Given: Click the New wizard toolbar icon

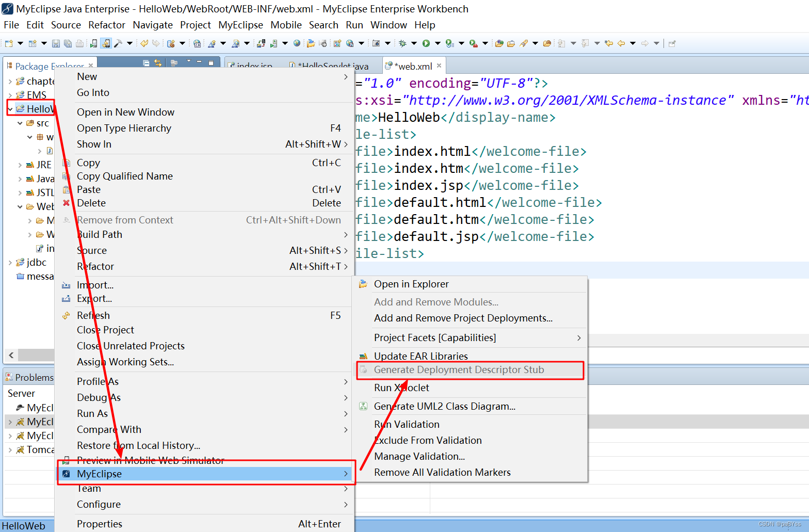Looking at the screenshot, I should tap(9, 43).
